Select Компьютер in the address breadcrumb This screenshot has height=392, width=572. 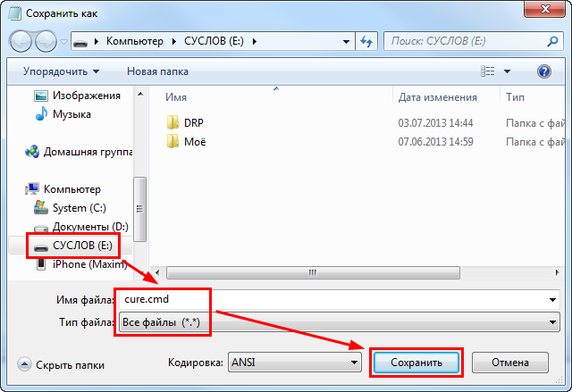[135, 41]
